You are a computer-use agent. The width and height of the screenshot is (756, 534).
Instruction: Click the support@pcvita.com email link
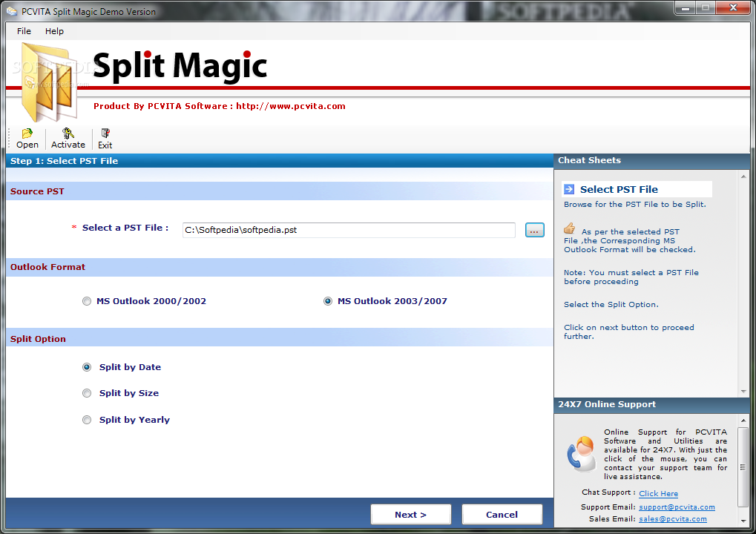coord(677,507)
